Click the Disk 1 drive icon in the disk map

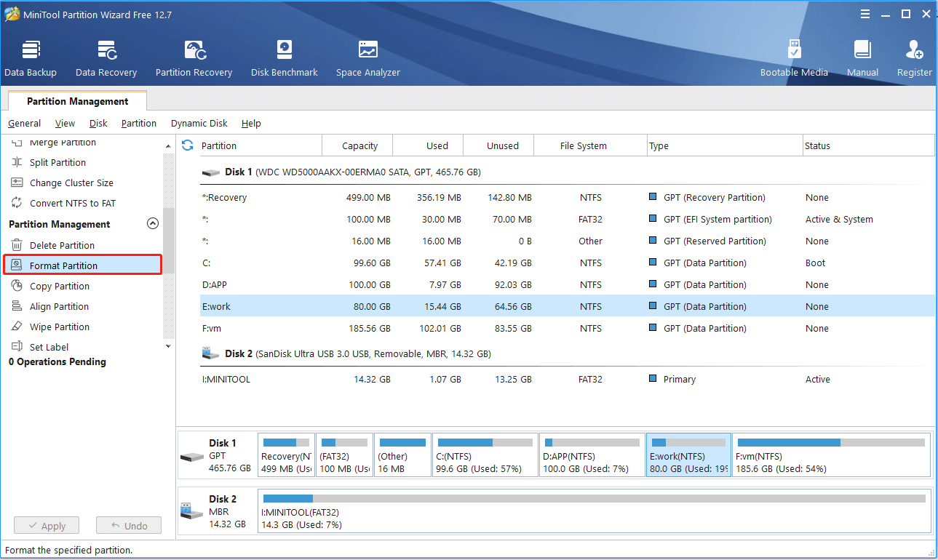192,456
